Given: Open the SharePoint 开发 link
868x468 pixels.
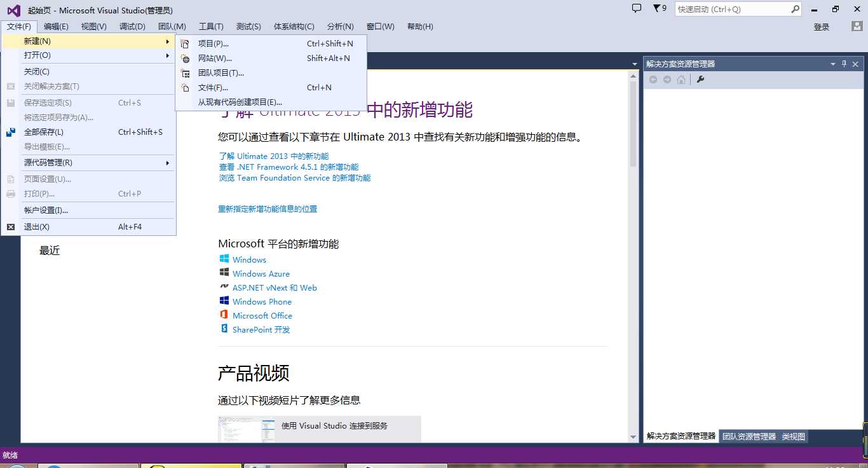Looking at the screenshot, I should [x=261, y=330].
